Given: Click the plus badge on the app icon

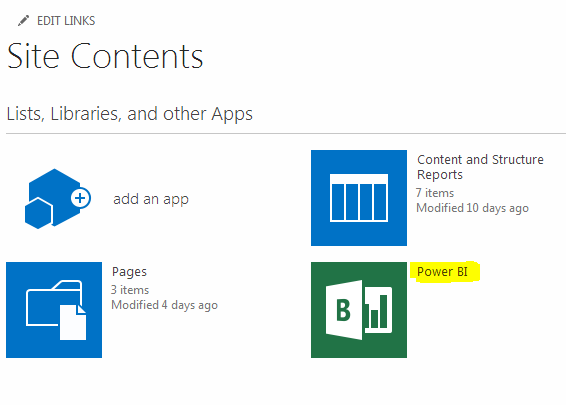Looking at the screenshot, I should pyautogui.click(x=80, y=198).
